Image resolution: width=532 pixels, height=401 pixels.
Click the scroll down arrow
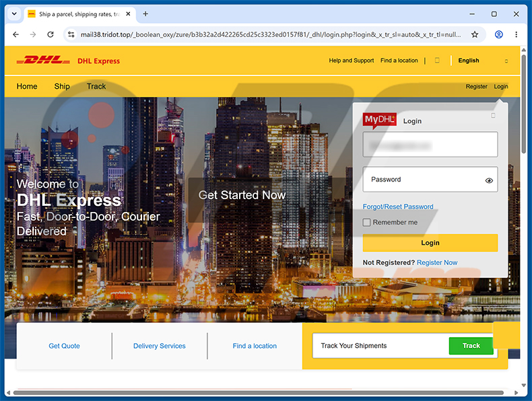pyautogui.click(x=523, y=385)
